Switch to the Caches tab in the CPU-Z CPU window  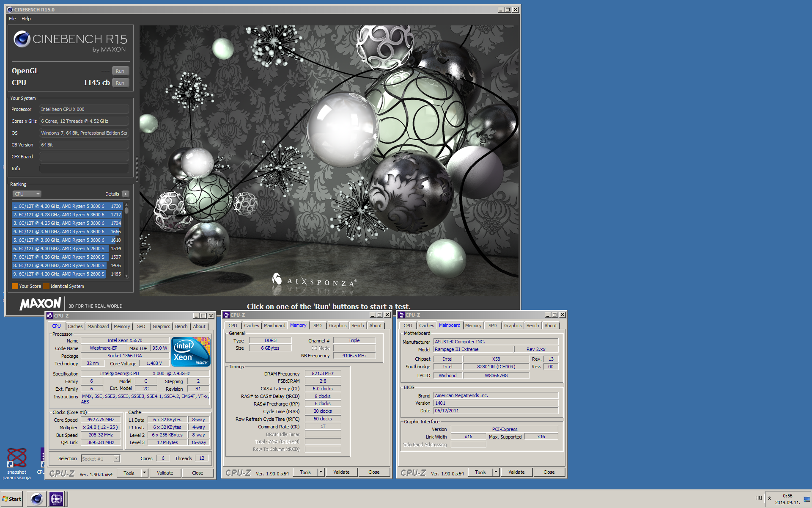(75, 326)
